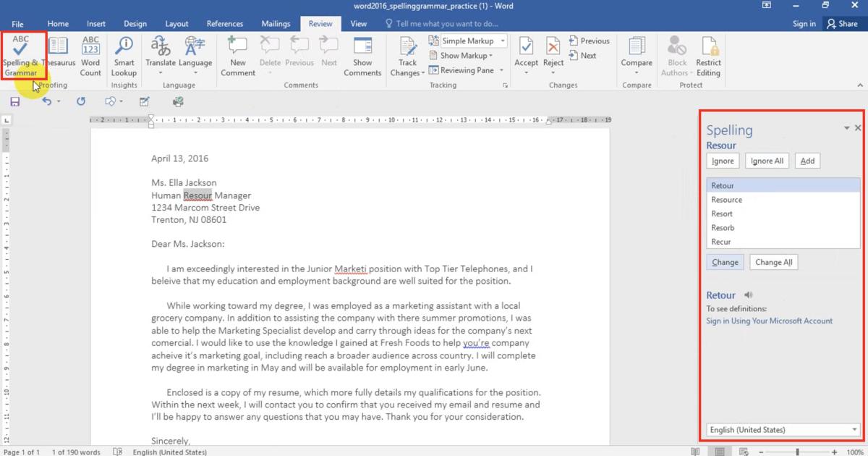Image resolution: width=868 pixels, height=456 pixels.
Task: Close the Spelling pane
Action: click(858, 128)
